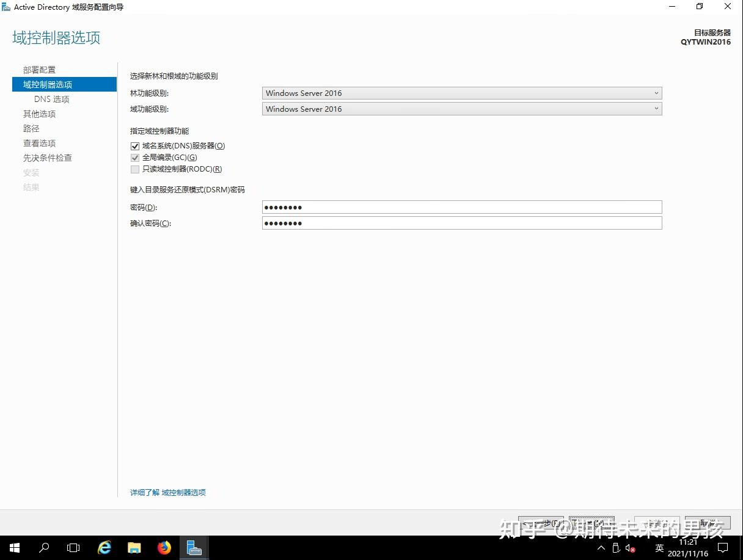Toggle 全局编录(GC) checkbox

coord(135,158)
